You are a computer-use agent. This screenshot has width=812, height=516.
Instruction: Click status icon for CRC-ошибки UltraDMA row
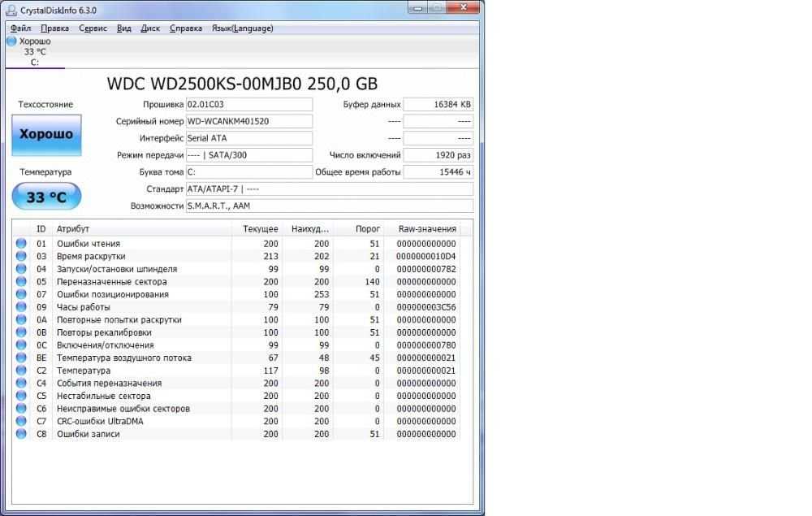pyautogui.click(x=21, y=421)
